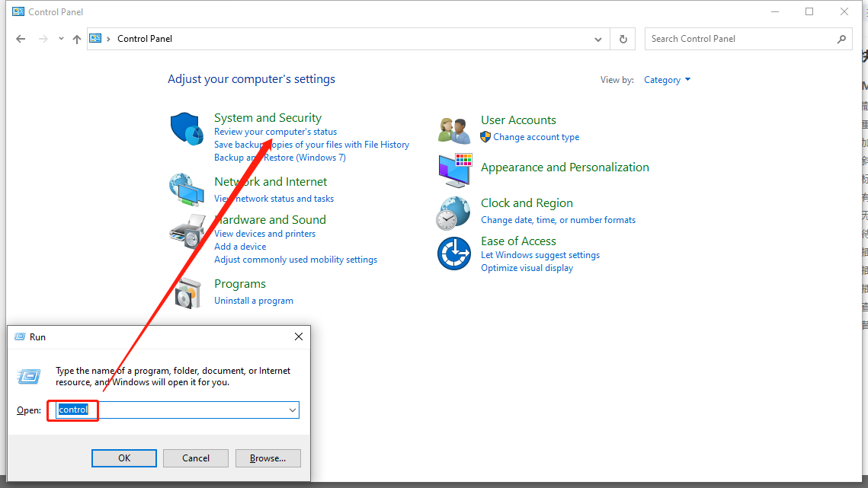Expand the Open combo box in Run dialog

292,410
